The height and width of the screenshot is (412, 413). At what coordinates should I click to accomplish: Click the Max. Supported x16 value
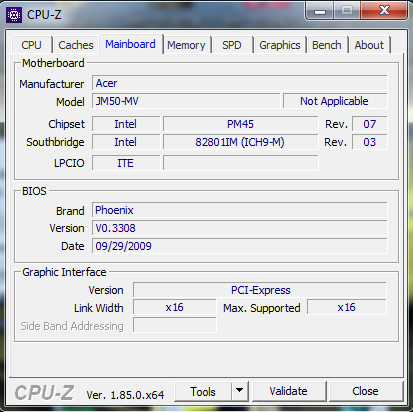[347, 307]
